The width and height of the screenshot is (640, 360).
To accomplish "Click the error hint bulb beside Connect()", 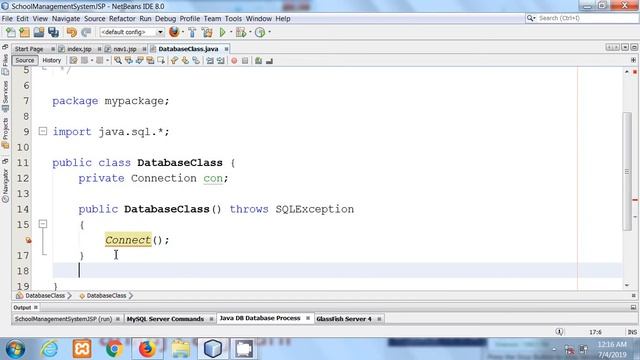I will (x=28, y=240).
